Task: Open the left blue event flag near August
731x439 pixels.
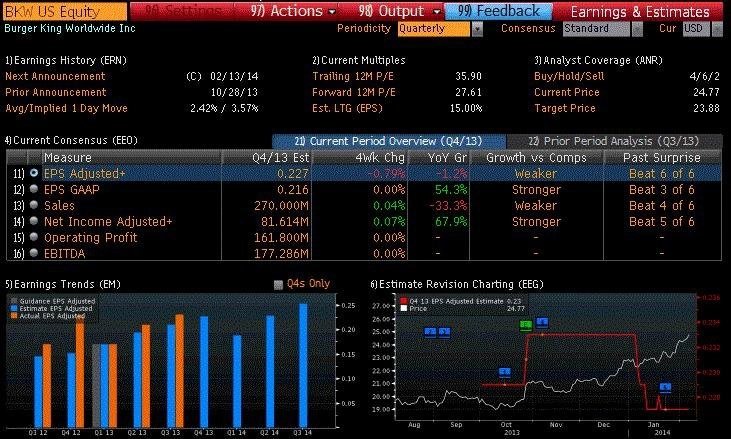Action: coord(430,332)
